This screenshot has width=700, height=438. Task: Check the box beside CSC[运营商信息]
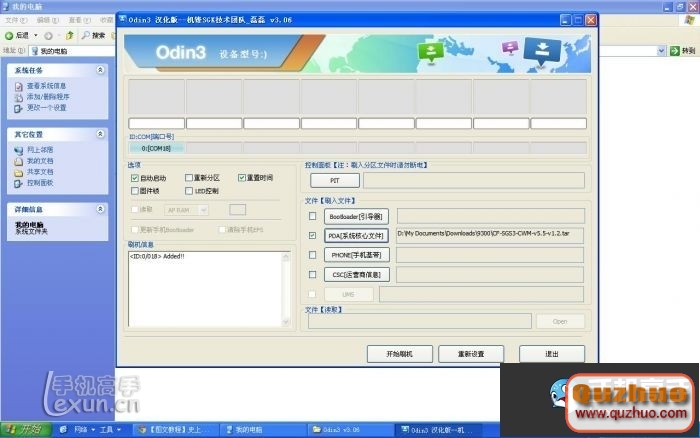coord(312,275)
